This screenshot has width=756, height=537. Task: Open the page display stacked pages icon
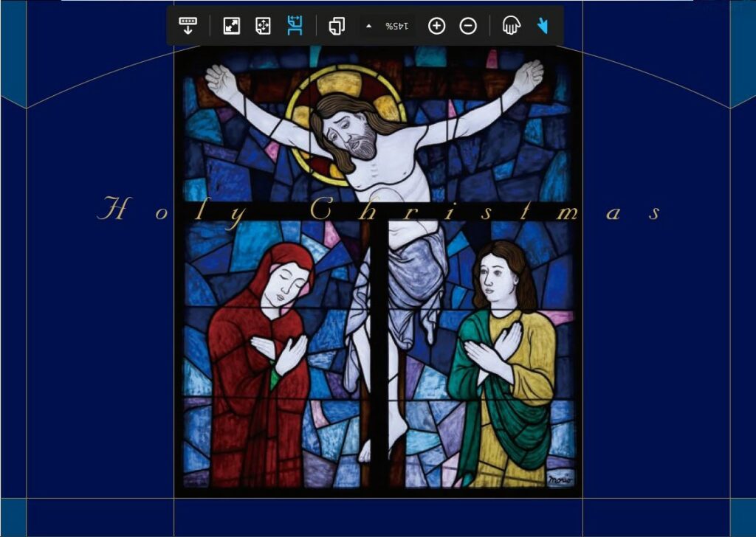tap(337, 26)
